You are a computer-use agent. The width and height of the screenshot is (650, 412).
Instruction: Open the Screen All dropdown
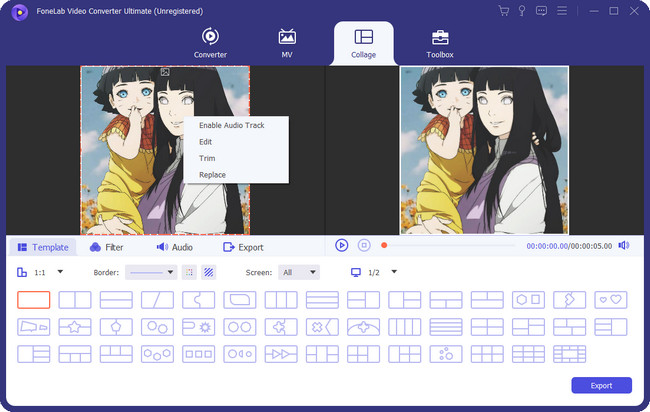coord(299,272)
